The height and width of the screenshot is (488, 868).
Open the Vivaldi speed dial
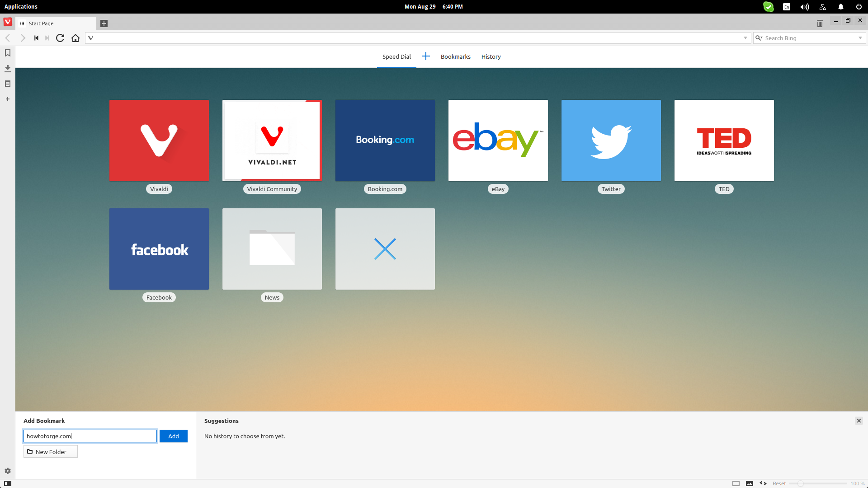pyautogui.click(x=159, y=141)
